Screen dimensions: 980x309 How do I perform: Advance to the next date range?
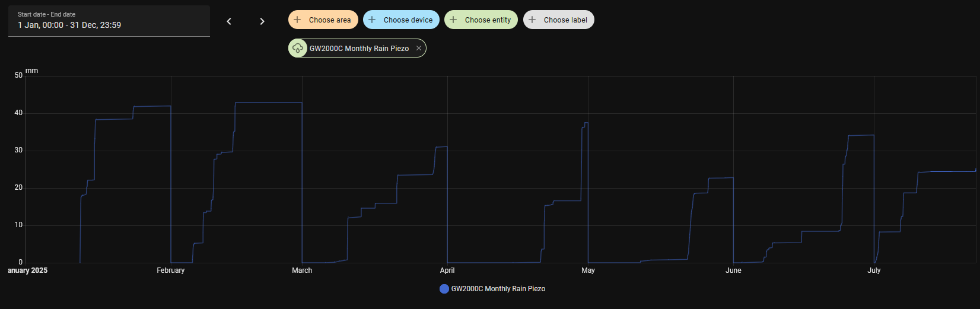(x=262, y=21)
